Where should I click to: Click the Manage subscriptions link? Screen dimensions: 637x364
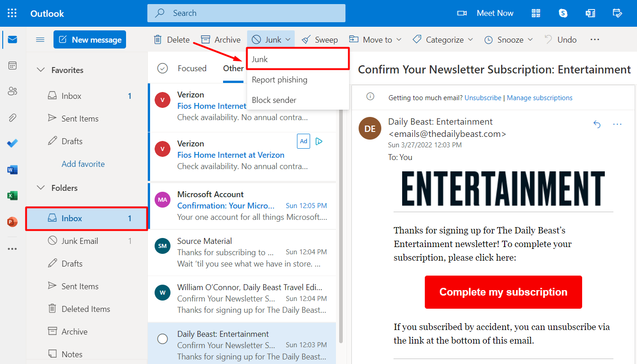[x=540, y=97]
